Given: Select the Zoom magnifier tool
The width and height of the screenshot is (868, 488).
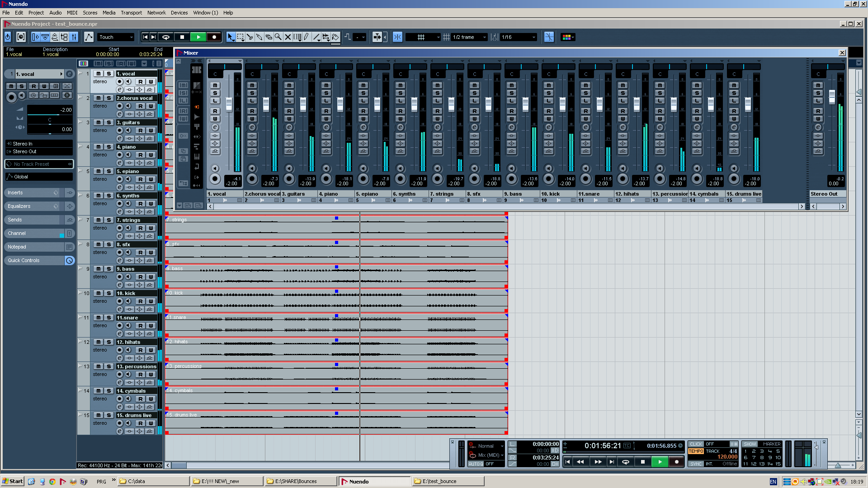Looking at the screenshot, I should (278, 37).
